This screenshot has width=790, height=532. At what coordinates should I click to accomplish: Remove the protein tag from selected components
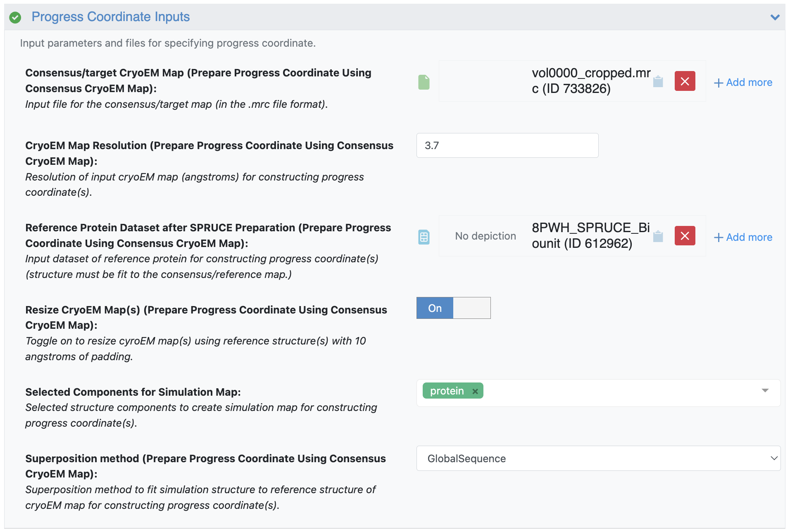[x=475, y=391]
